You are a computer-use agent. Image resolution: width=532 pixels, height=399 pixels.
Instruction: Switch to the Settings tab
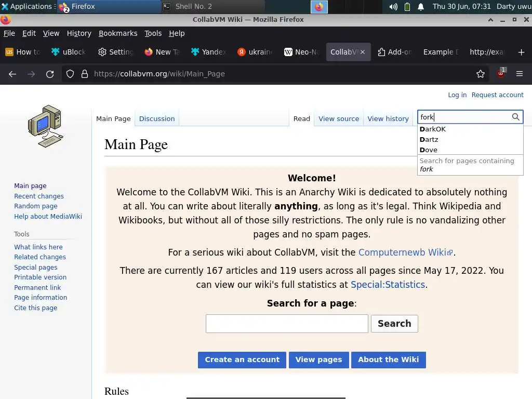click(116, 52)
